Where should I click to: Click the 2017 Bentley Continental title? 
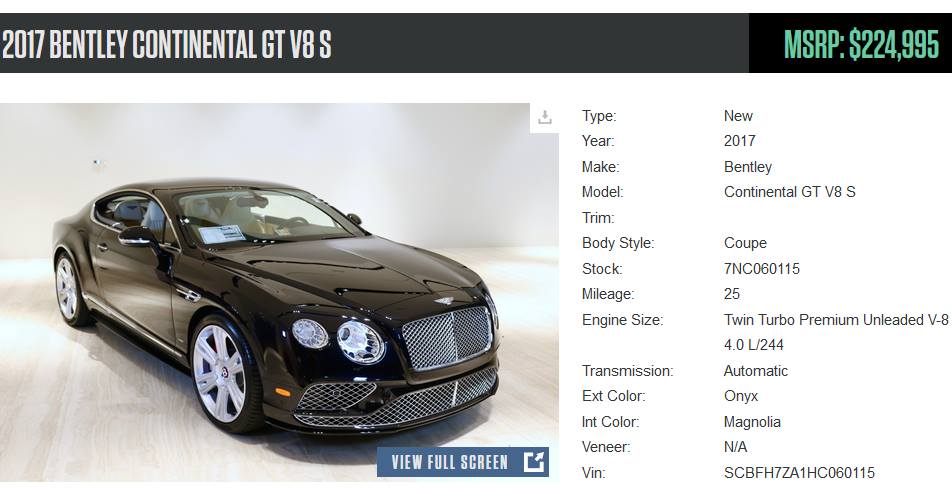(167, 44)
